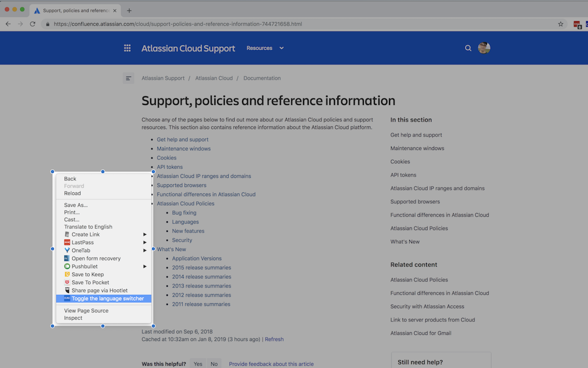Open the Atlassian app switcher grid icon
588x368 pixels.
127,48
